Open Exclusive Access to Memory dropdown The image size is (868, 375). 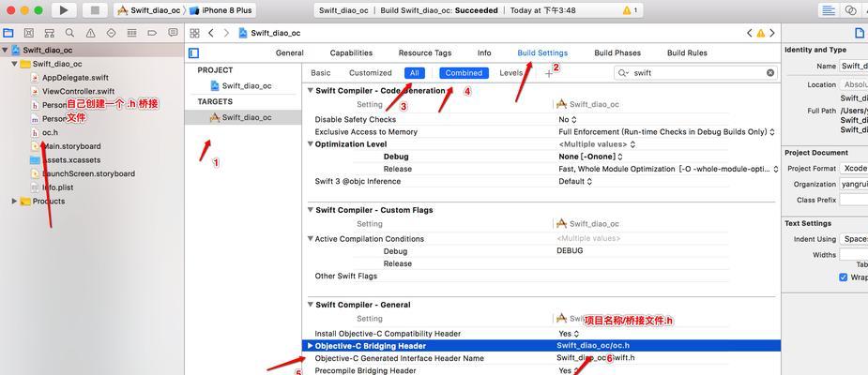(666, 132)
